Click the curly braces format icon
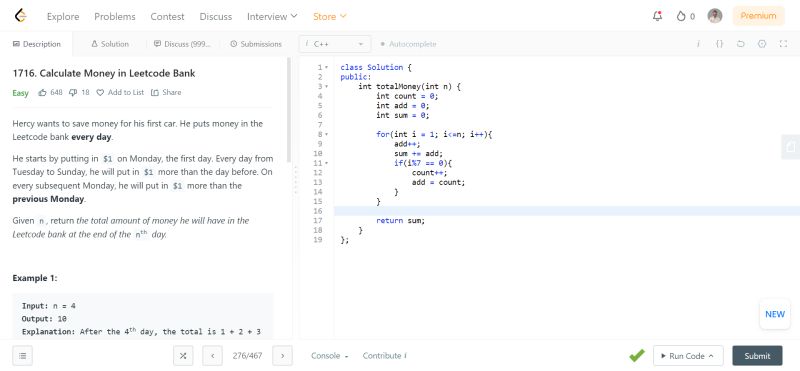 point(719,44)
